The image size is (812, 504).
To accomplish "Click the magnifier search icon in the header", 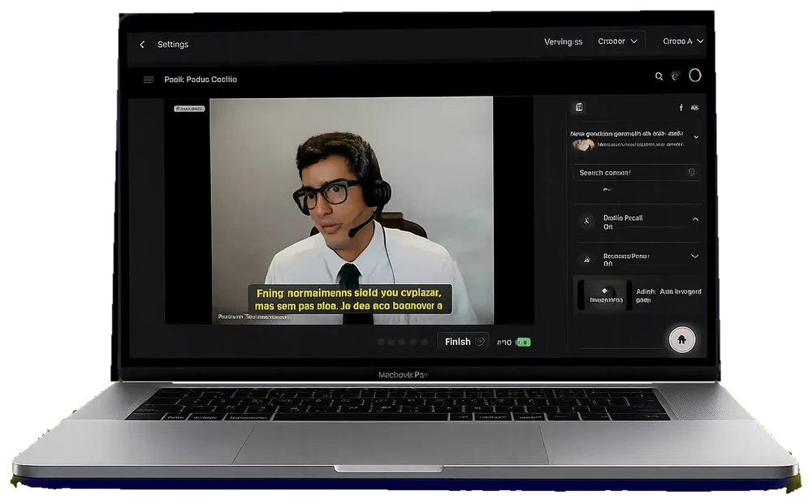I will click(659, 76).
